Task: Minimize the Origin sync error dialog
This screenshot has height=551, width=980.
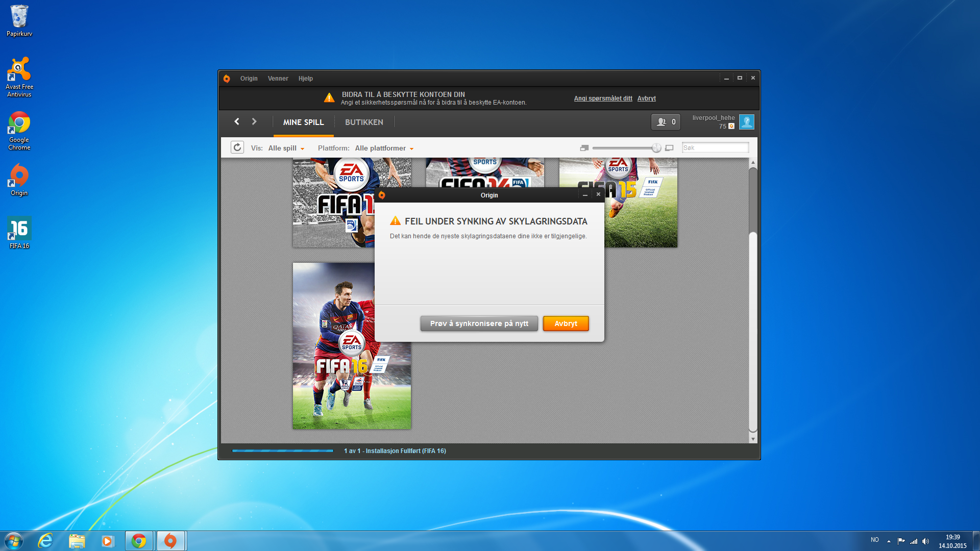Action: (x=585, y=195)
